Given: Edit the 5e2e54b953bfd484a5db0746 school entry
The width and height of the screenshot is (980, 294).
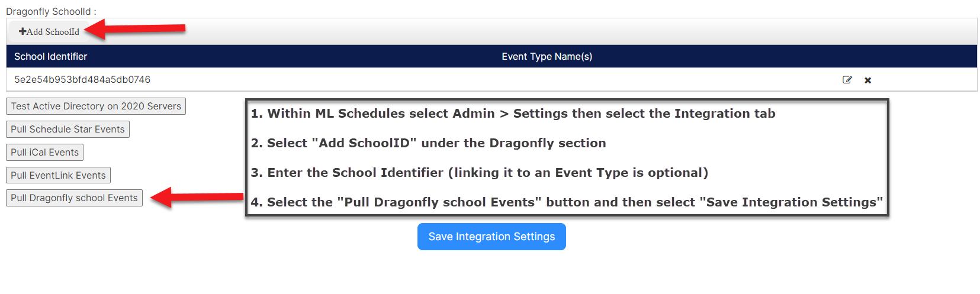Looking at the screenshot, I should click(x=847, y=80).
